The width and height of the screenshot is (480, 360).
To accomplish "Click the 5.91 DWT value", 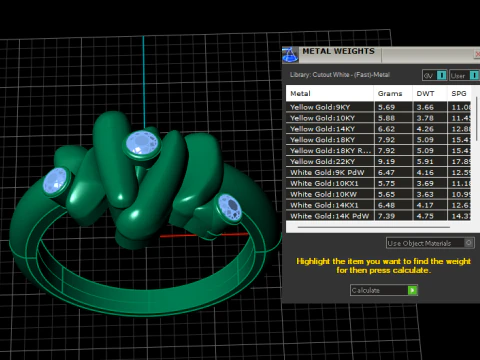I will 425,162.
